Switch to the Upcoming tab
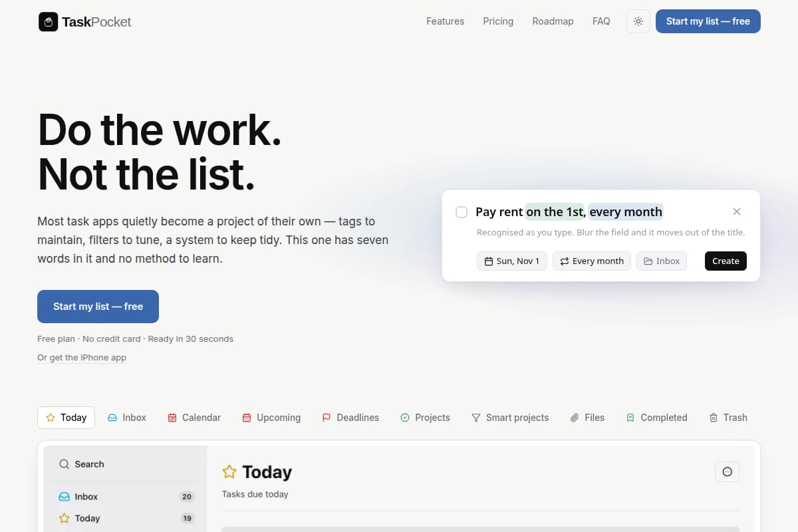Image resolution: width=798 pixels, height=532 pixels. [271, 418]
